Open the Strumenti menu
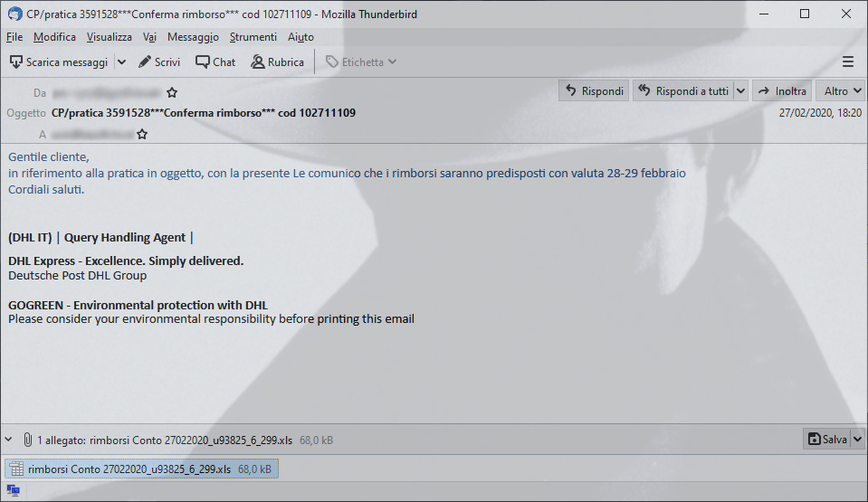The image size is (868, 502). (x=253, y=37)
